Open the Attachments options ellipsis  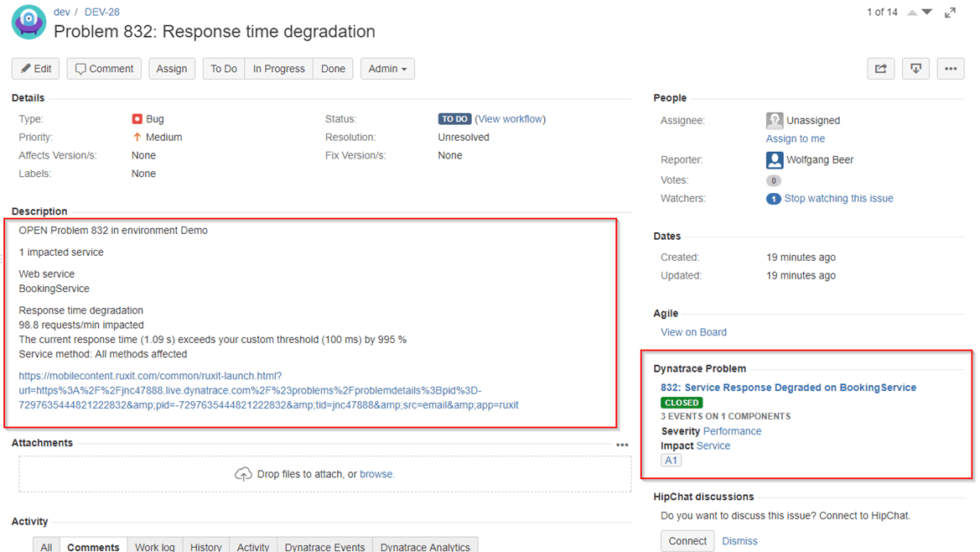(x=622, y=445)
